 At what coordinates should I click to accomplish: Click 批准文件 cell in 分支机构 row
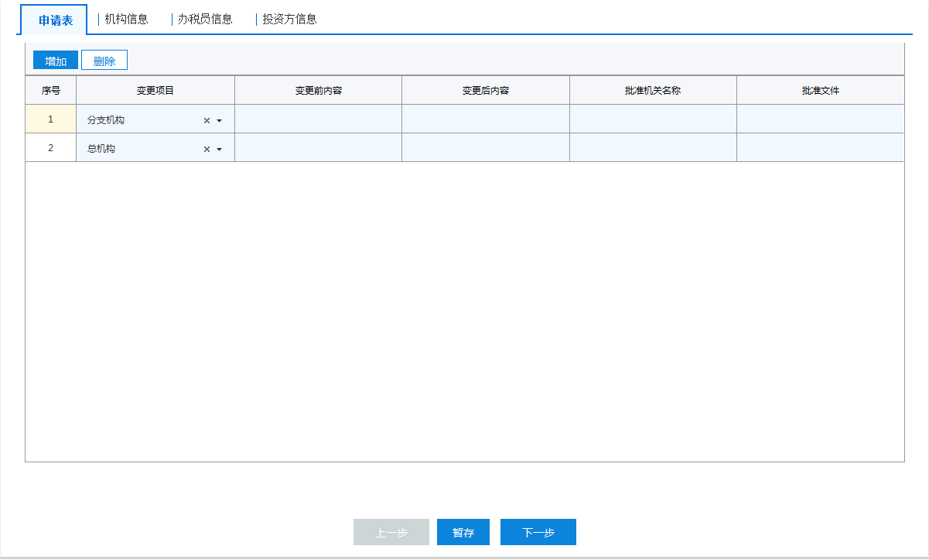click(820, 119)
